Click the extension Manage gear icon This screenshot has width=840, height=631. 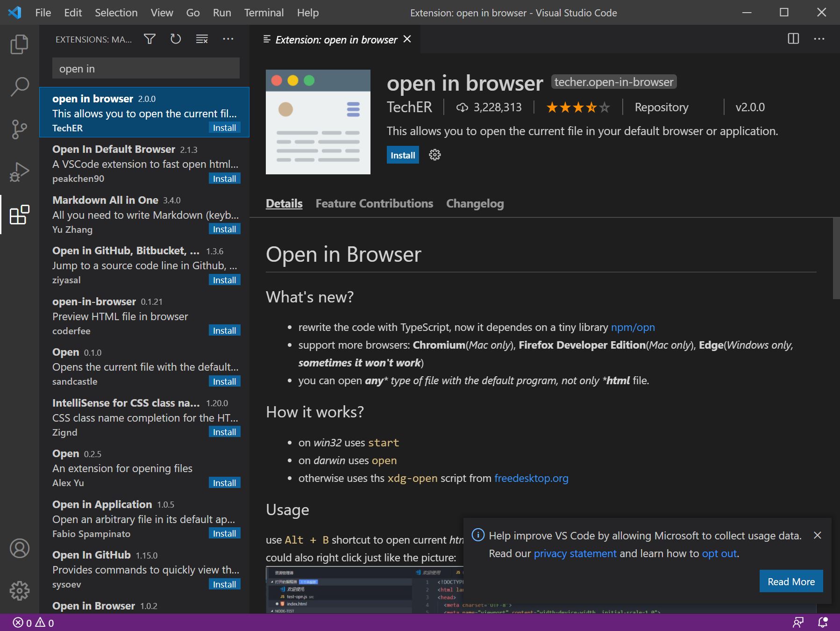click(435, 155)
